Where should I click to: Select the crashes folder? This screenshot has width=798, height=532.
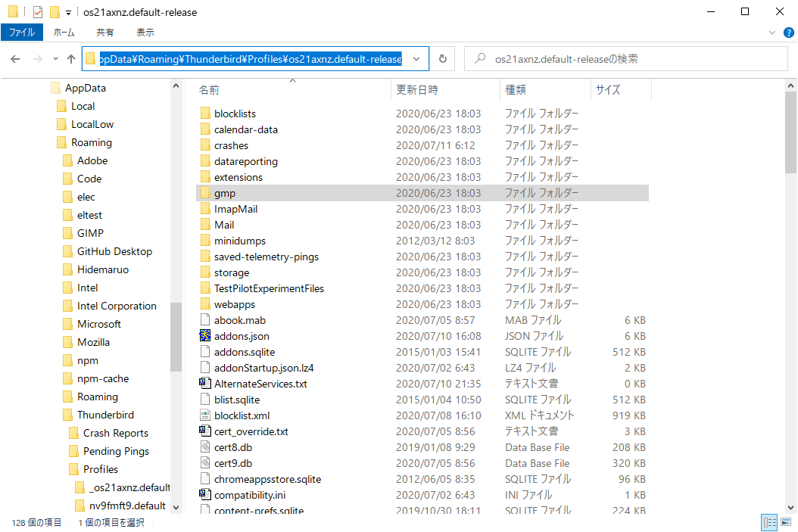point(231,145)
